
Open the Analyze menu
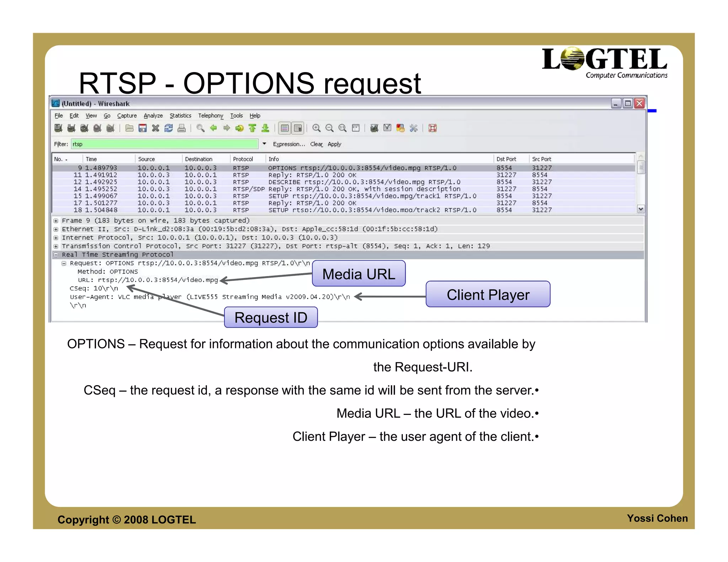pyautogui.click(x=153, y=116)
